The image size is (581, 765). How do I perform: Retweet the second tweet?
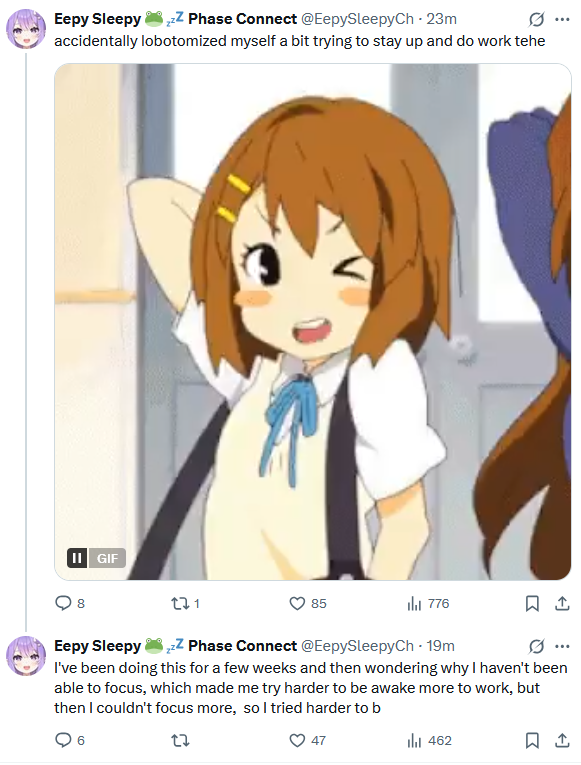(180, 741)
